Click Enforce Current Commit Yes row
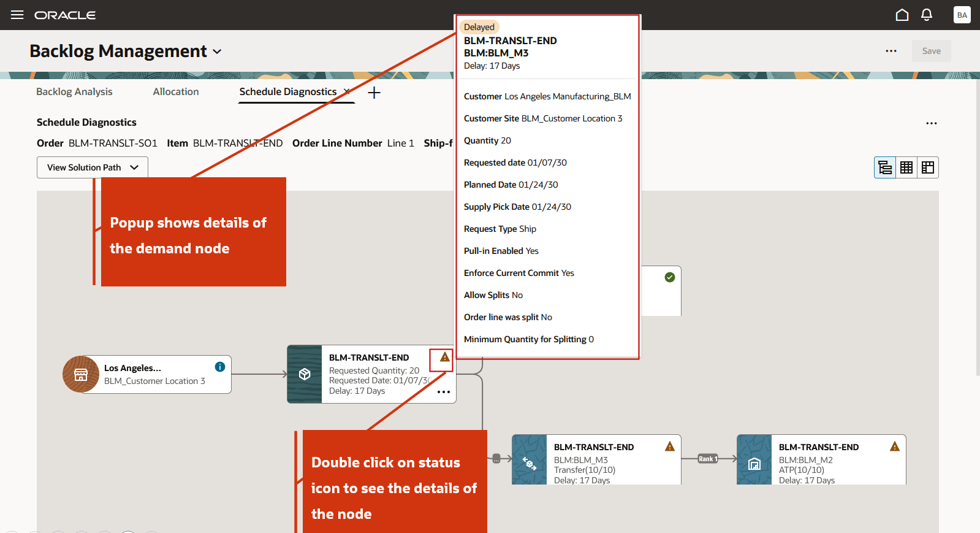This screenshot has height=533, width=980. pyautogui.click(x=519, y=273)
